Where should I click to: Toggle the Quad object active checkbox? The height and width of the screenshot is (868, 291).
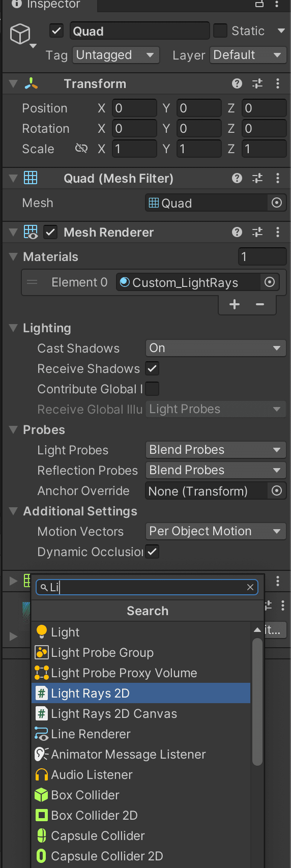[x=56, y=31]
